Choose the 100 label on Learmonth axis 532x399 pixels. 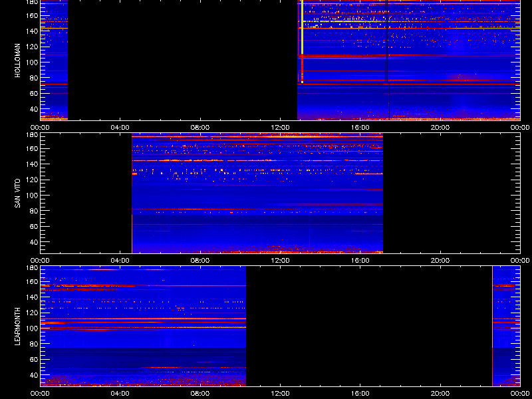[33, 329]
